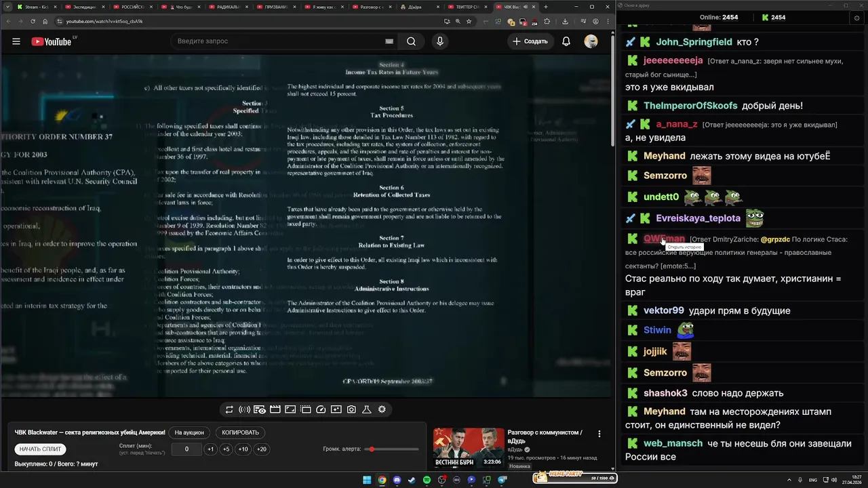Open YouTube notifications bell
The height and width of the screenshot is (488, 868).
pyautogui.click(x=566, y=41)
